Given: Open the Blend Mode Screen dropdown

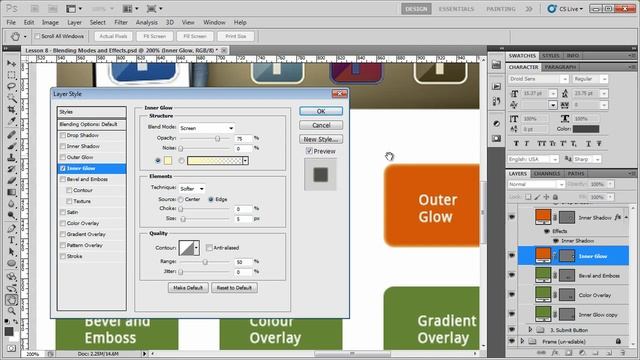Looking at the screenshot, I should tap(207, 128).
